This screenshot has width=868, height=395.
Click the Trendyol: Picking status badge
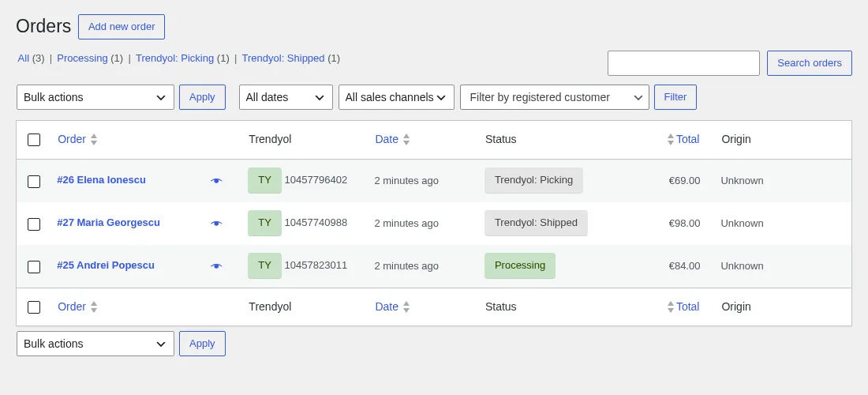[533, 181]
